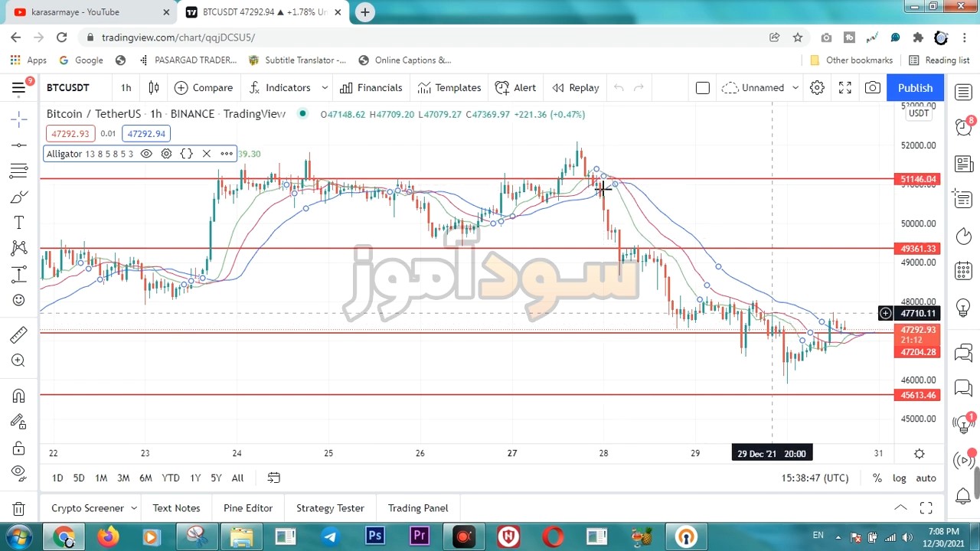Open the 1h interval dropdown
The width and height of the screenshot is (980, 551).
[126, 87]
